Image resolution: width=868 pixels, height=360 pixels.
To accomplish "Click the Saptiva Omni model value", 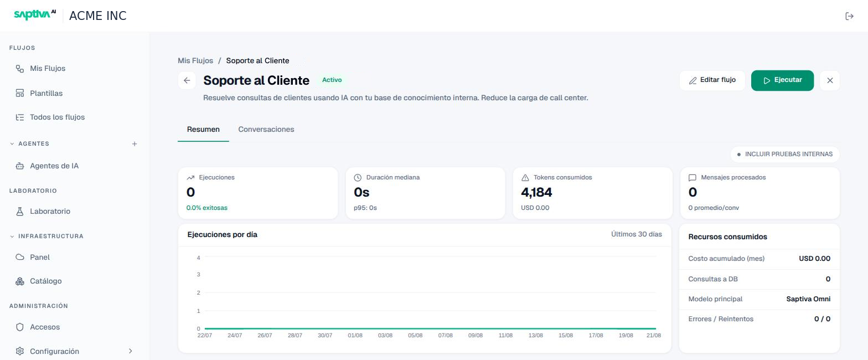I will pyautogui.click(x=808, y=299).
